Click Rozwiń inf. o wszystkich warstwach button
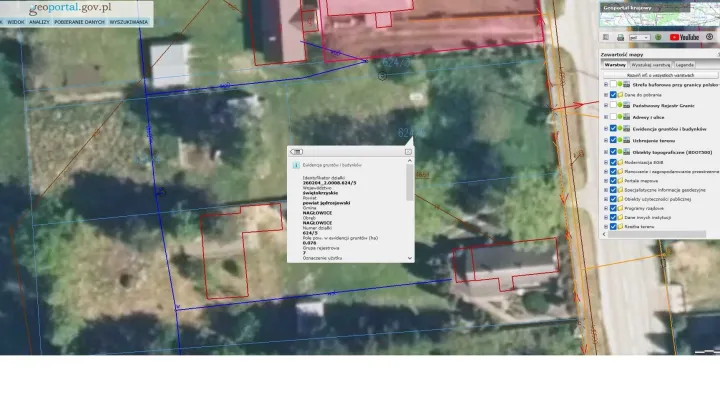Screen dimensions: 720x420 660,75
